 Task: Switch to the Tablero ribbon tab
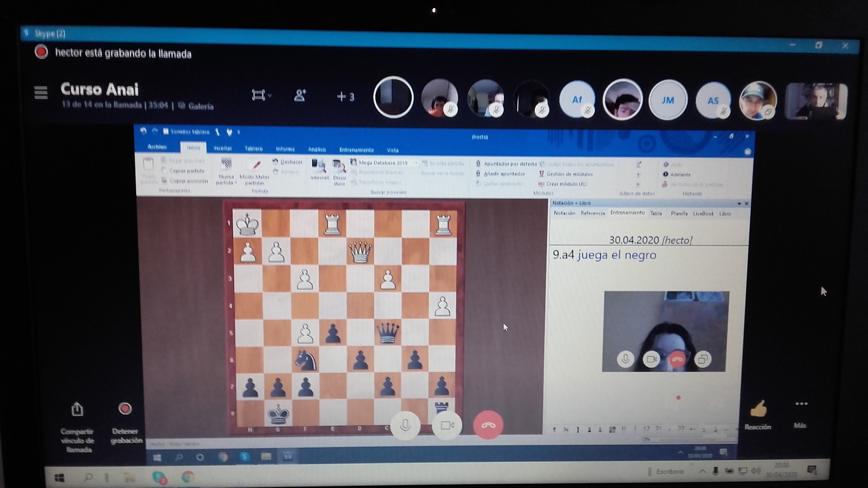pos(253,149)
